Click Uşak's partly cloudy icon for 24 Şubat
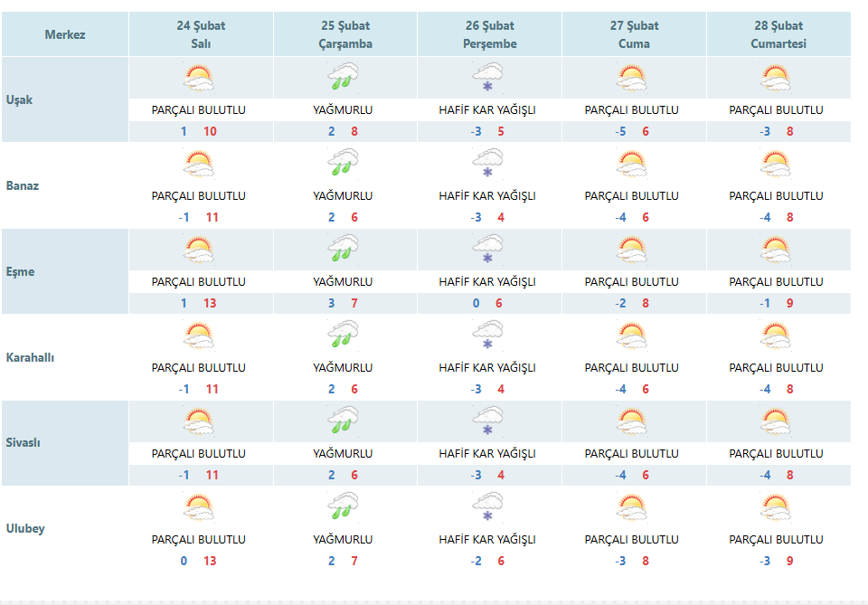The image size is (868, 605). point(199,78)
